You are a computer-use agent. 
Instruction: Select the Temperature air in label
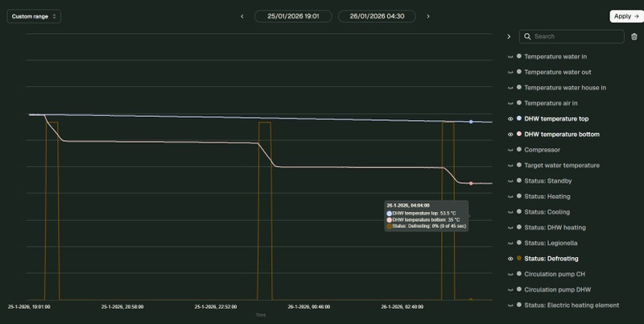551,103
